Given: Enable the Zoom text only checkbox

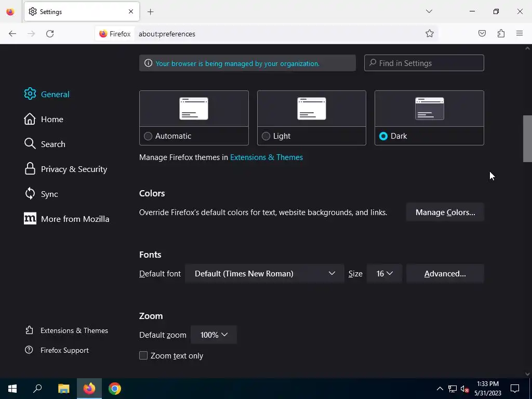Looking at the screenshot, I should coord(143,355).
